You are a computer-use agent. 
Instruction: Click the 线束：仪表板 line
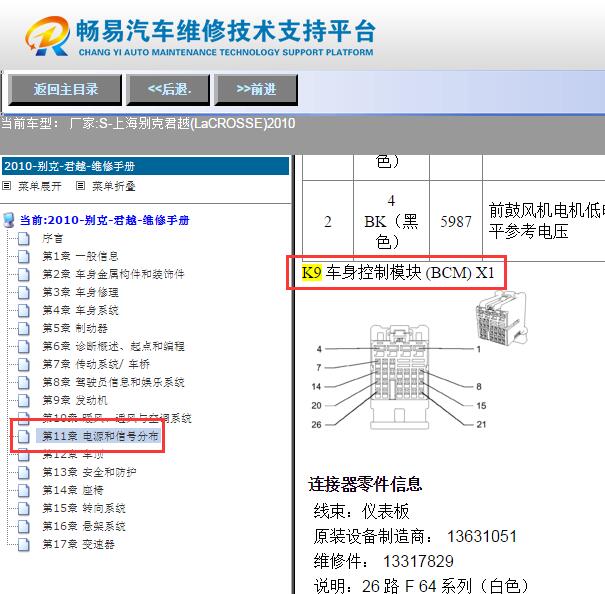[362, 511]
